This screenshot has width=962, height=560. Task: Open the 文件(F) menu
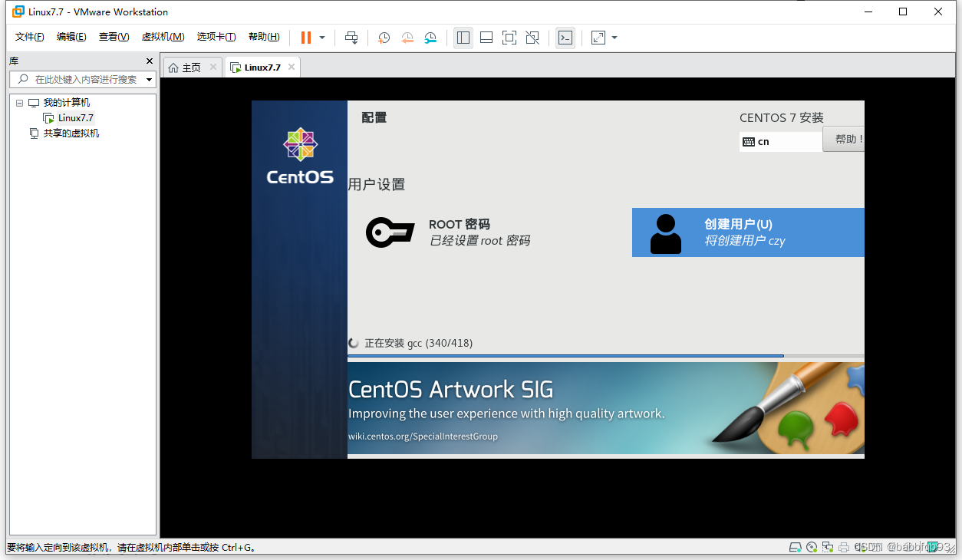pos(30,37)
